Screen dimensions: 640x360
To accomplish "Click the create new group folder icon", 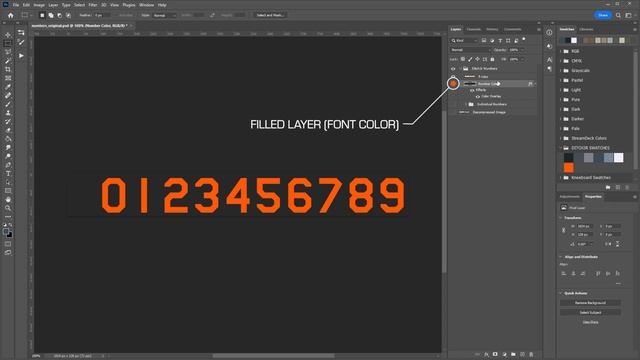I will [513, 354].
